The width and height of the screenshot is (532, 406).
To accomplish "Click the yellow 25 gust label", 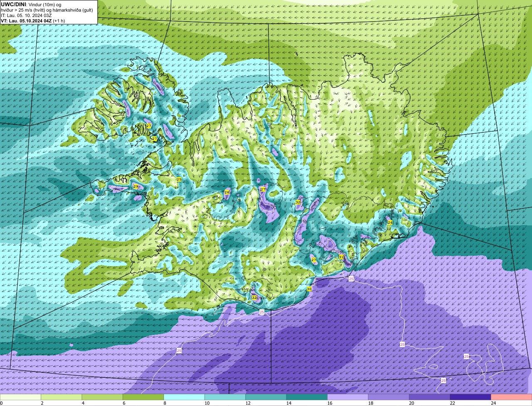I will (x=179, y=179).
